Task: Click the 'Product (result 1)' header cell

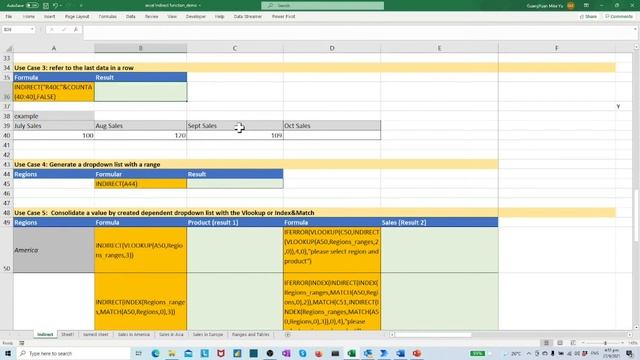Action: point(235,222)
